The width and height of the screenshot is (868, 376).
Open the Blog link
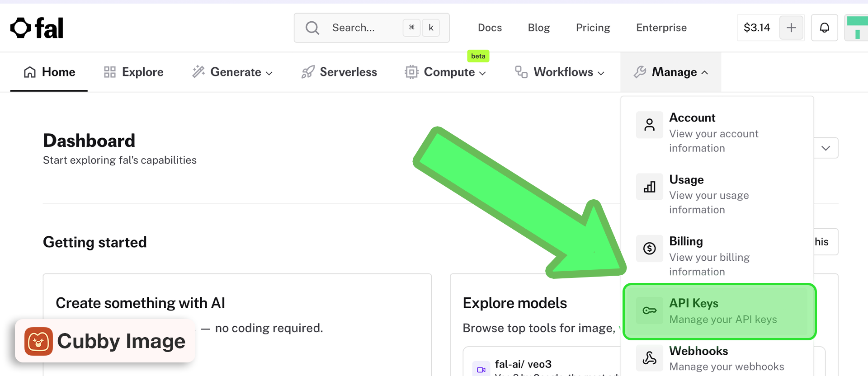click(539, 28)
